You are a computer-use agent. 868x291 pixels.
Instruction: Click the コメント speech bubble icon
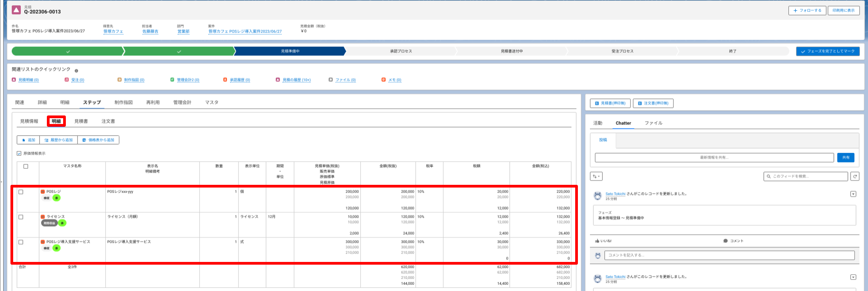tap(725, 241)
